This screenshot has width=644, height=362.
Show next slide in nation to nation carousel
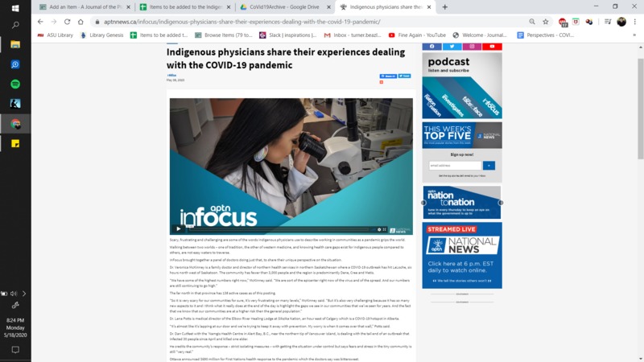(x=501, y=203)
